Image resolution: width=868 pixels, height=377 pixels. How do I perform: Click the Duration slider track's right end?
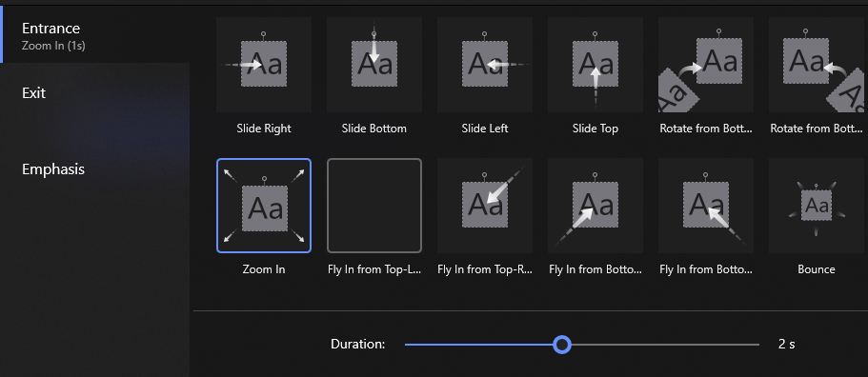coord(757,345)
